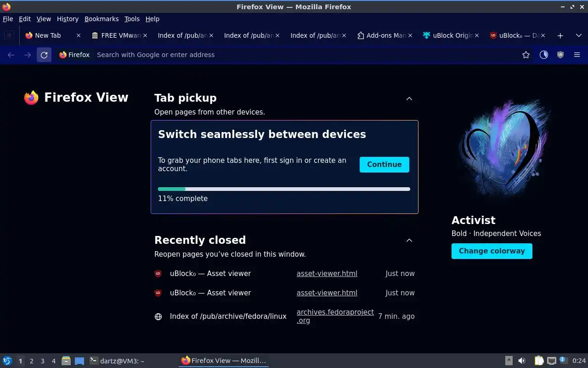Click the 'Bold · Independent Voices' text

pyautogui.click(x=496, y=234)
